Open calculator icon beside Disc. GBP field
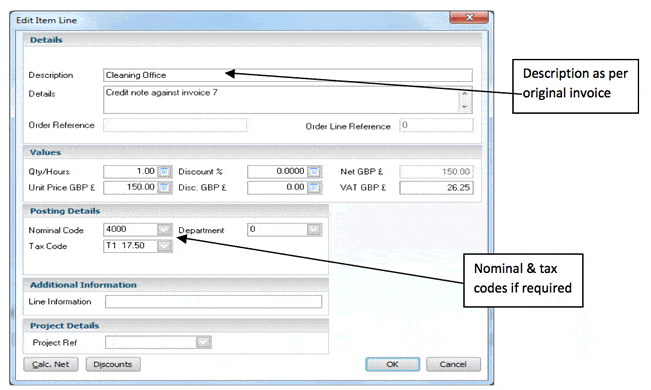 pos(314,188)
